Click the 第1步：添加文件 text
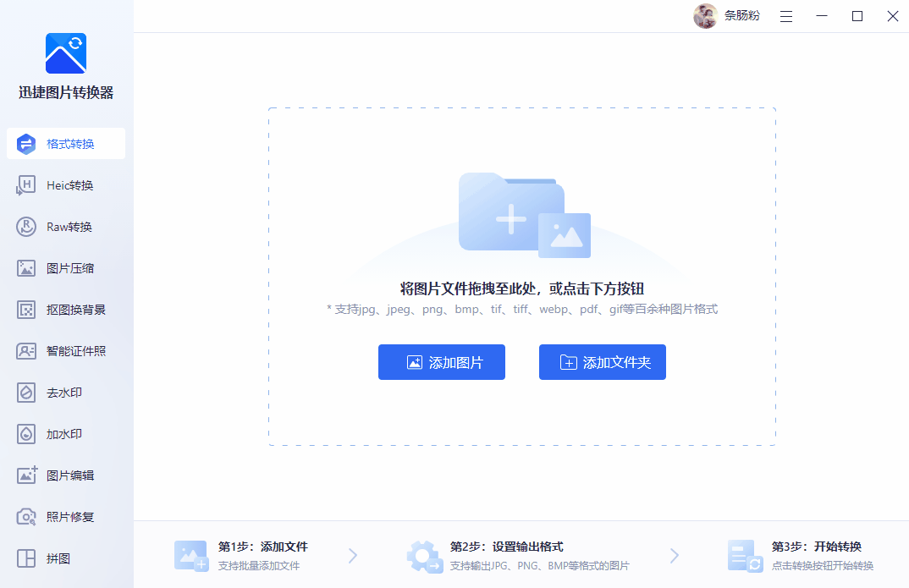Screen dimensions: 909x588 coord(263,547)
